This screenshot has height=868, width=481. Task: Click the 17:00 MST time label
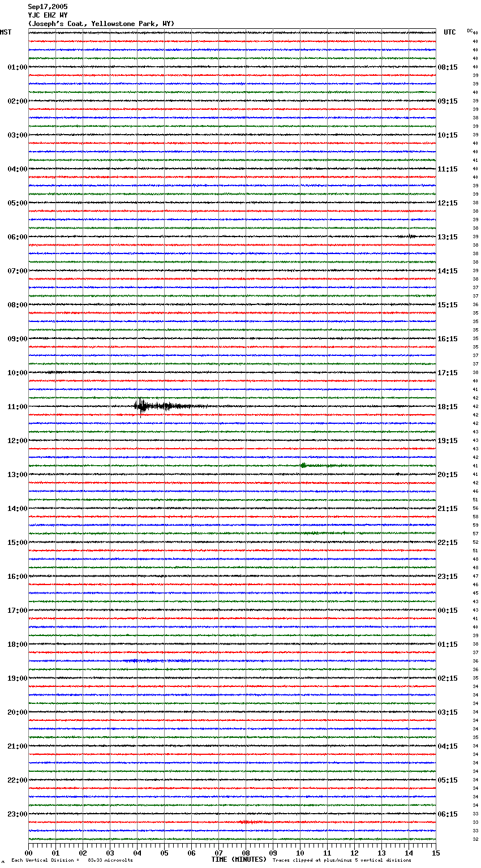click(18, 611)
